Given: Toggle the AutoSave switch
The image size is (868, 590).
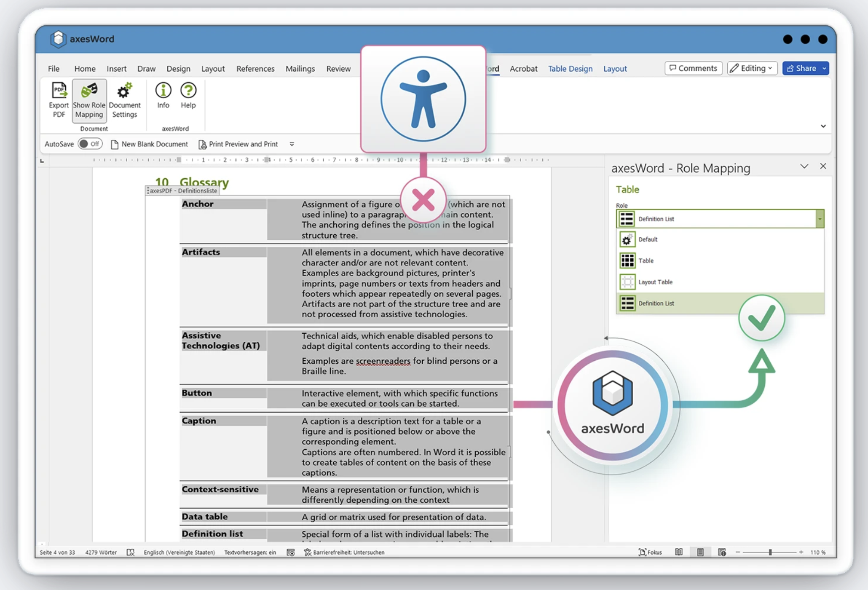Looking at the screenshot, I should pyautogui.click(x=90, y=144).
